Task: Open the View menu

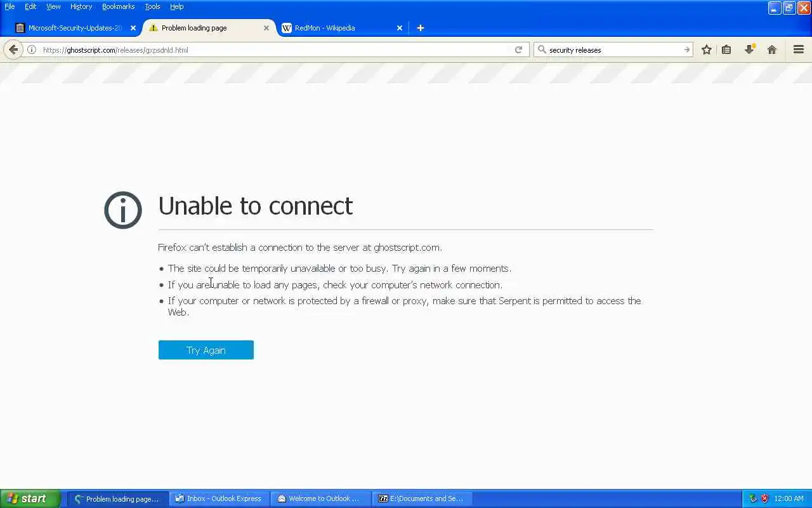Action: click(x=53, y=6)
